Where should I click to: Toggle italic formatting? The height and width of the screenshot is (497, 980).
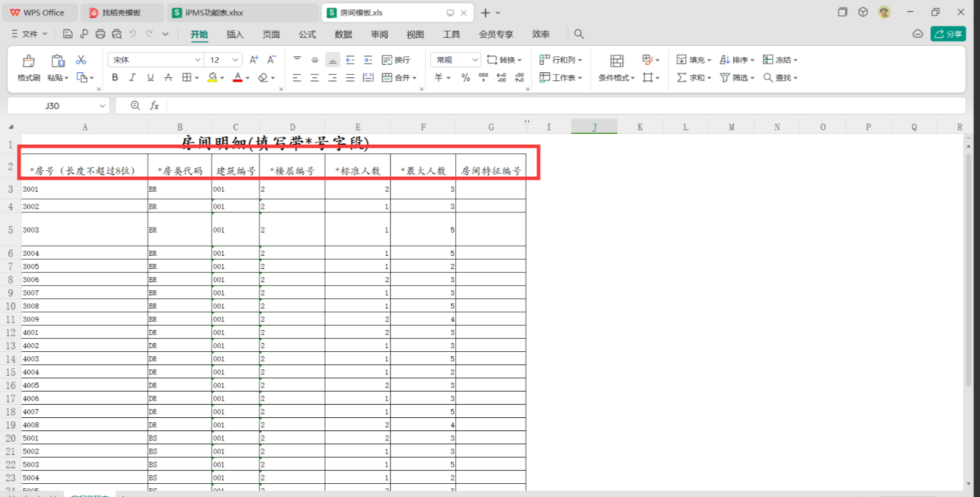[x=132, y=77]
